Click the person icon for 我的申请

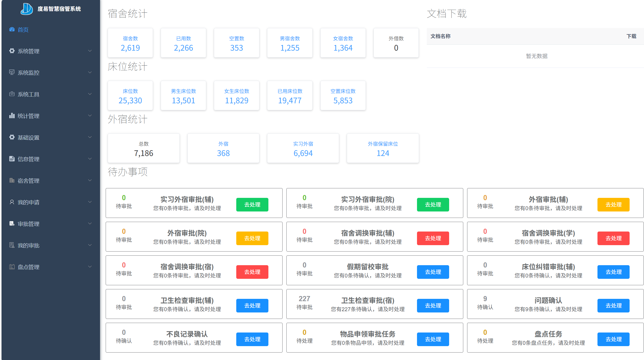click(12, 202)
